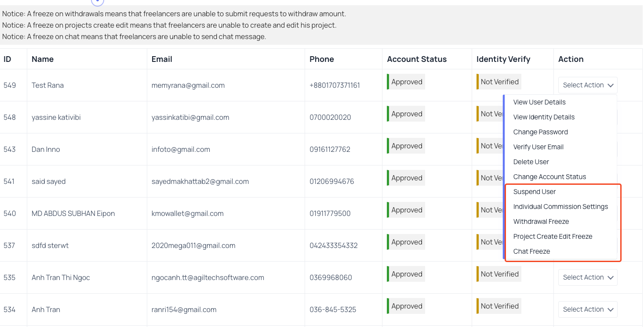The height and width of the screenshot is (327, 644).
Task: Choose "Change Password" for Test Rana
Action: pos(540,132)
